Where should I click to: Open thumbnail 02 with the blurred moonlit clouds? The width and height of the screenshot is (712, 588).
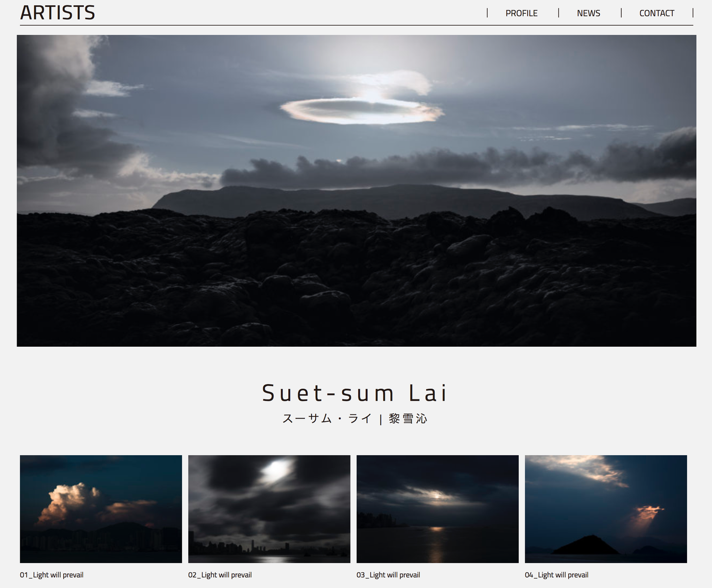coord(269,509)
